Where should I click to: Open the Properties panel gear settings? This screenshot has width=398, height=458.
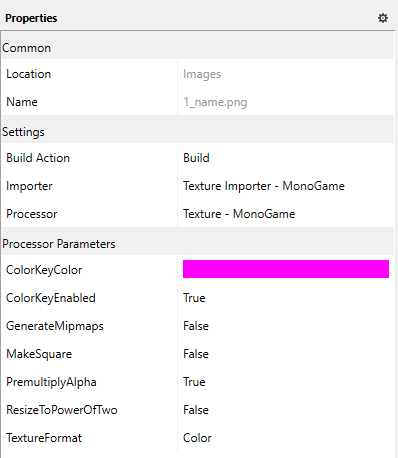pos(383,18)
